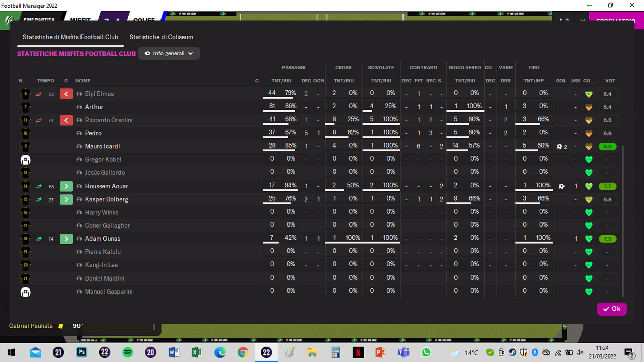Launch Netflix from the taskbar
This screenshot has width=644, height=362.
click(357, 352)
